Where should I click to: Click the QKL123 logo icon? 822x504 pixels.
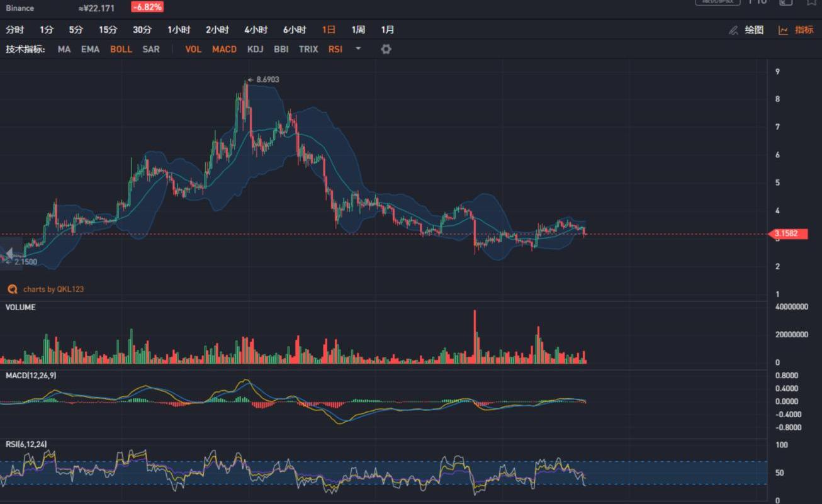click(x=12, y=289)
